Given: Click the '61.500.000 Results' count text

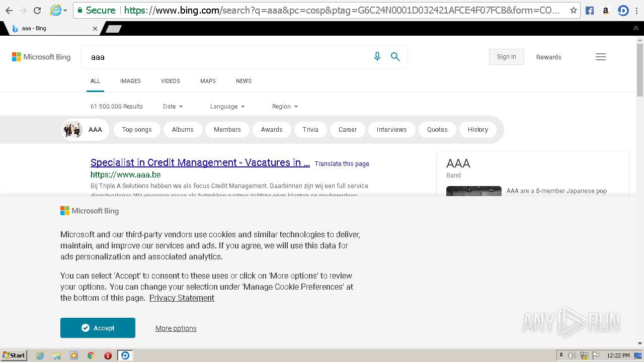Looking at the screenshot, I should click(117, 107).
